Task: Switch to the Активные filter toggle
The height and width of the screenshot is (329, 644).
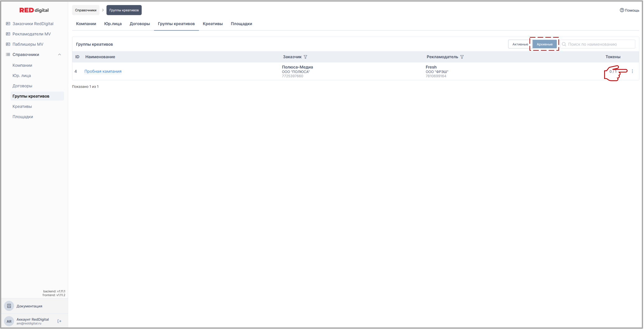Action: click(x=520, y=44)
